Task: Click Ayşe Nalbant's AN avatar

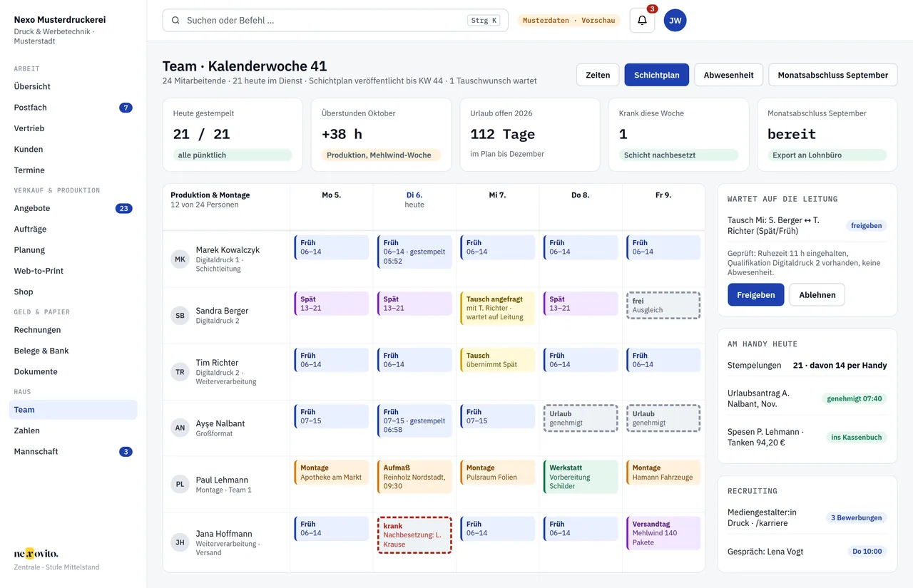Action: point(180,428)
